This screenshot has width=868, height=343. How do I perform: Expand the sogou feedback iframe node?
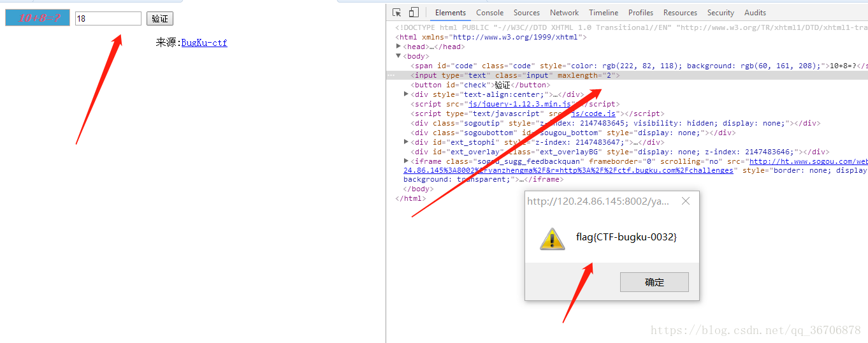tap(407, 161)
